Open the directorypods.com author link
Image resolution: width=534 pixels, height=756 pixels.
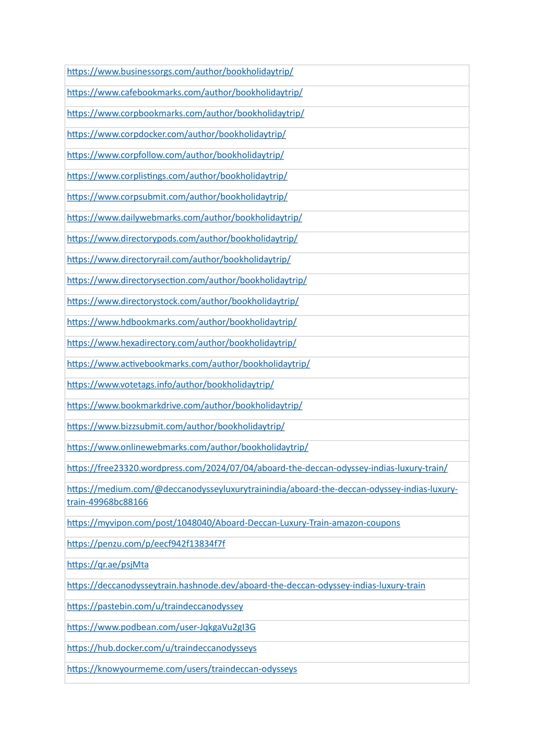[182, 239]
